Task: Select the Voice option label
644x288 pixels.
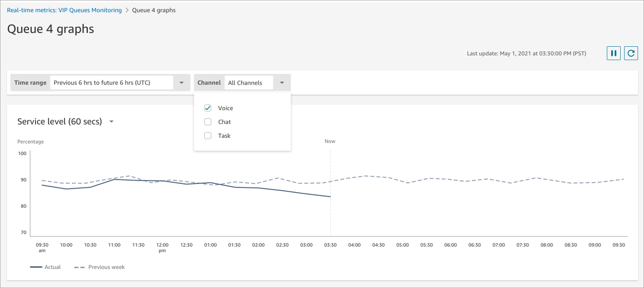Action: 226,108
